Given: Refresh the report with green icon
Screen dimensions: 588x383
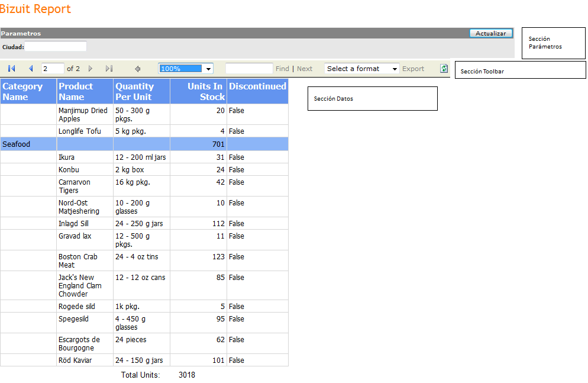Looking at the screenshot, I should pyautogui.click(x=444, y=69).
